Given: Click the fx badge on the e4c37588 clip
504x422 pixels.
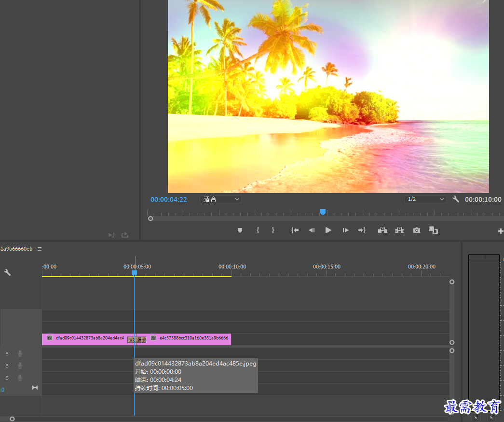Looking at the screenshot, I should pos(153,338).
